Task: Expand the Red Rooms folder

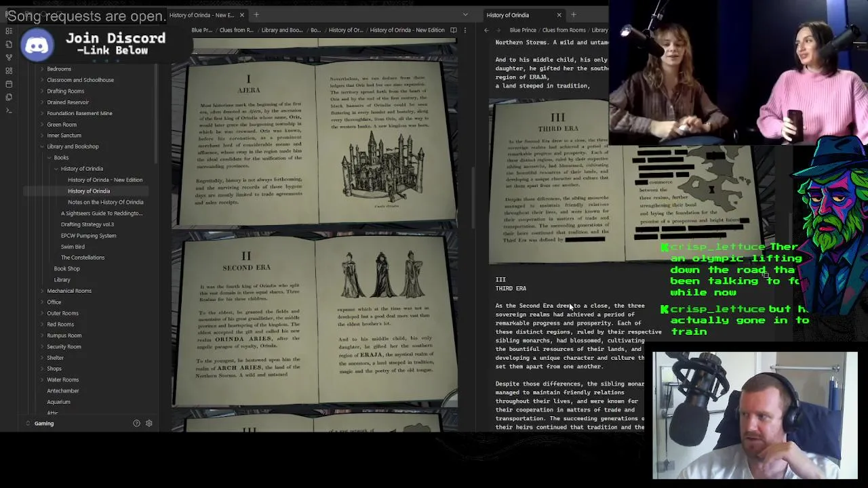Action: [x=42, y=325]
